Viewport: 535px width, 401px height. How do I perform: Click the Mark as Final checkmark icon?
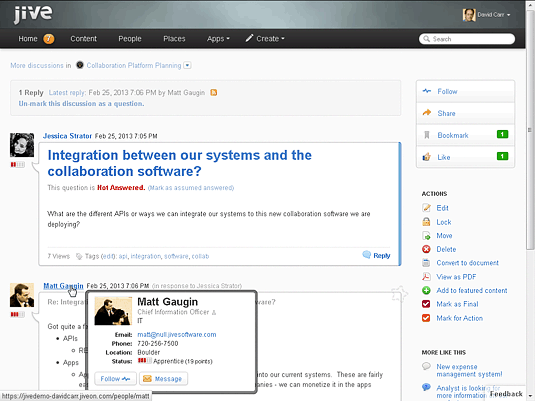tap(426, 304)
